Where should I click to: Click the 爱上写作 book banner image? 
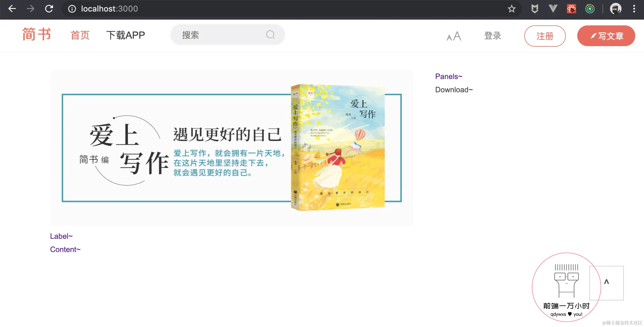point(232,148)
